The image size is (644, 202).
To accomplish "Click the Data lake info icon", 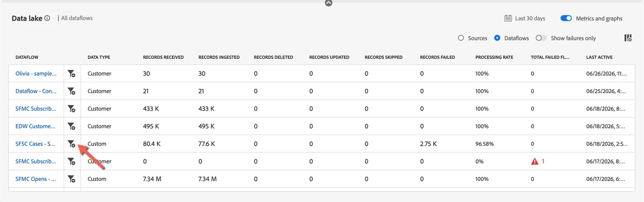I will point(47,18).
